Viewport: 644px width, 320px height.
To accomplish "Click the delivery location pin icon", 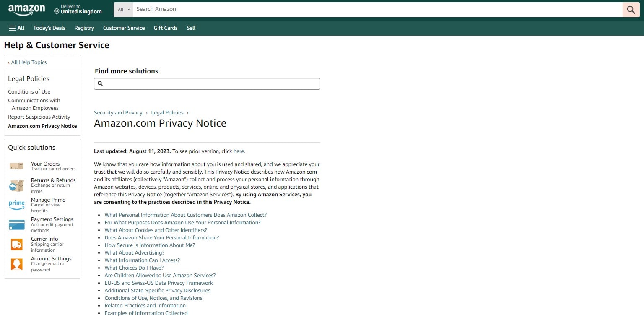I will (x=57, y=11).
